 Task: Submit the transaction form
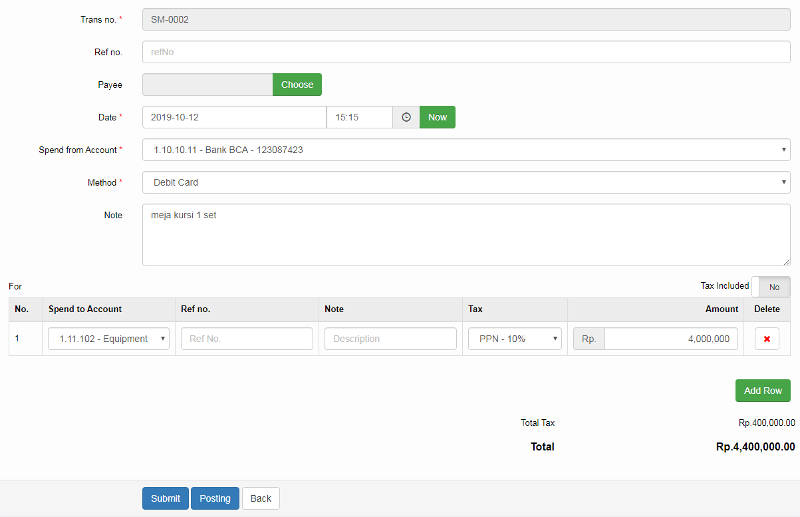pyautogui.click(x=165, y=498)
